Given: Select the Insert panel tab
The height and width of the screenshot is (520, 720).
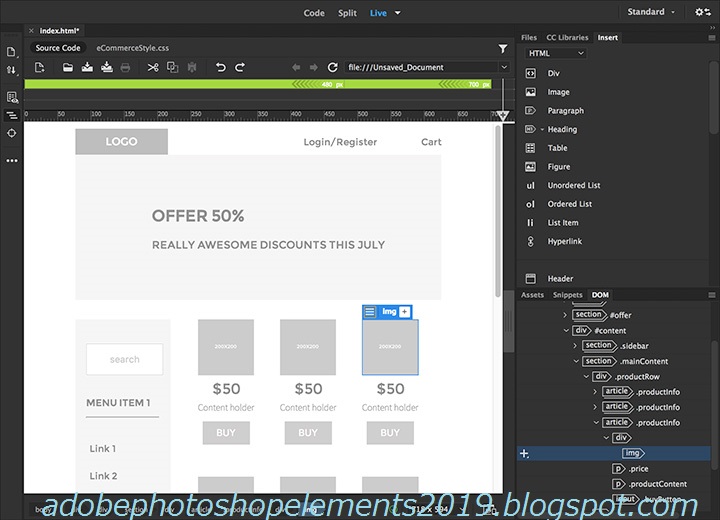Looking at the screenshot, I should (x=607, y=38).
